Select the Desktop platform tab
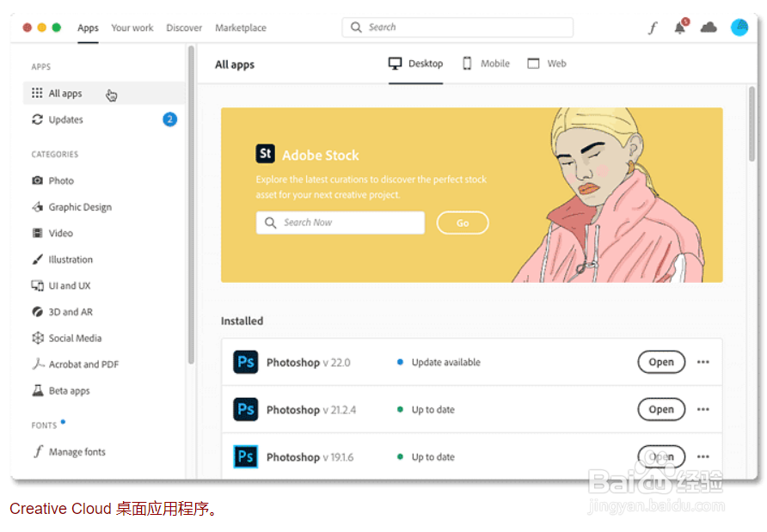 [x=416, y=64]
